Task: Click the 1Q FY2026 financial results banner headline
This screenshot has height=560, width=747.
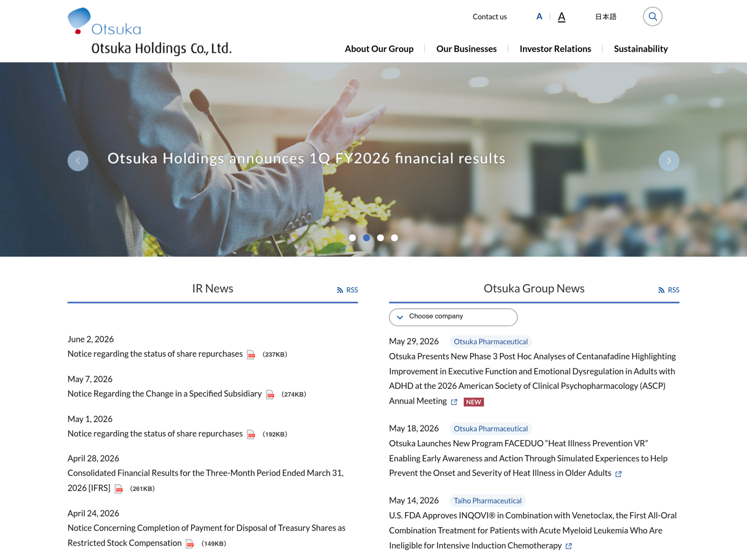Action: 306,158
